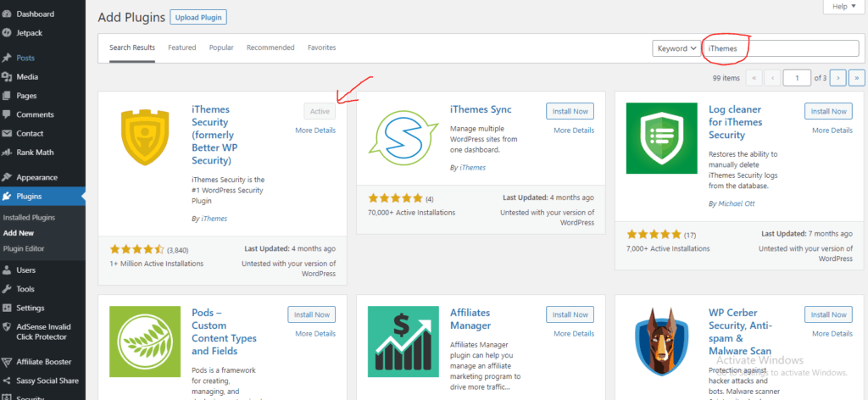
Task: View More Details for Affiliates Manager
Action: pos(574,334)
